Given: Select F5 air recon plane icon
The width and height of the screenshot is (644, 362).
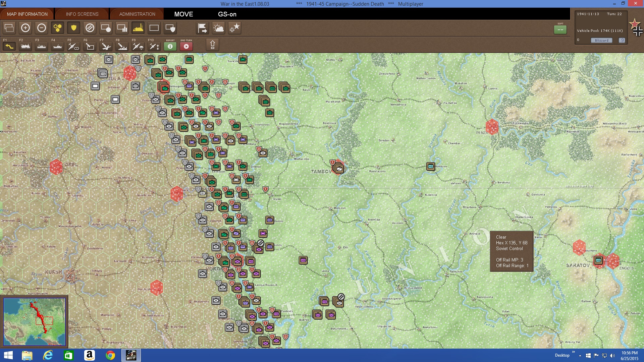Looking at the screenshot, I should click(73, 46).
